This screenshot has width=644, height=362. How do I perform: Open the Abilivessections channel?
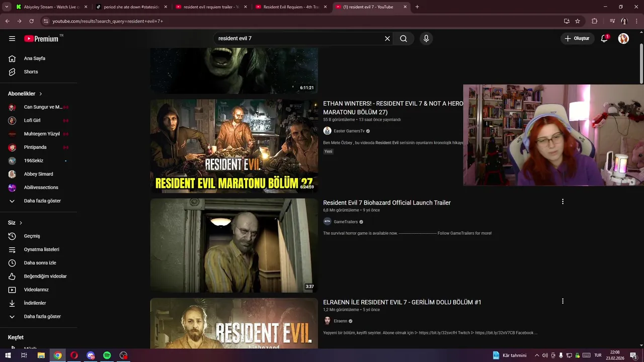38,188
